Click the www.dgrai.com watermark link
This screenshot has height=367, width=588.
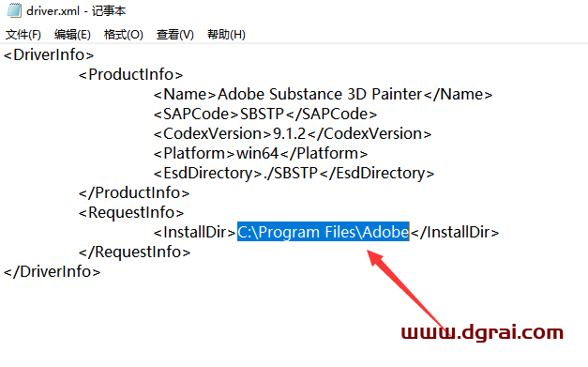482,332
